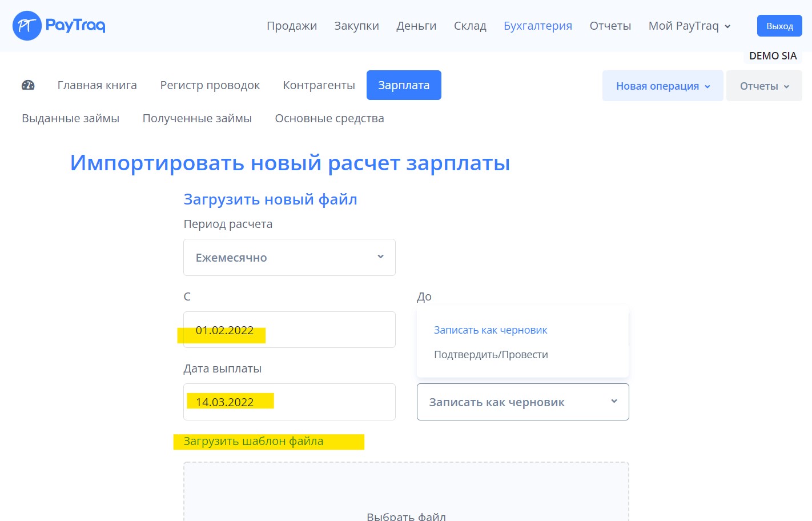The image size is (812, 521).
Task: Click the PayTraq logo icon
Action: pos(27,26)
